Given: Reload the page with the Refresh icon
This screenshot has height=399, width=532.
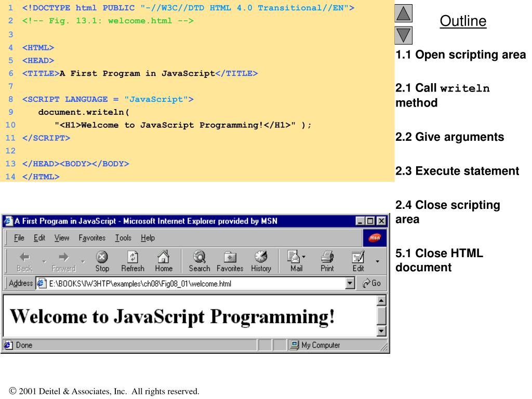Looking at the screenshot, I should tap(132, 257).
